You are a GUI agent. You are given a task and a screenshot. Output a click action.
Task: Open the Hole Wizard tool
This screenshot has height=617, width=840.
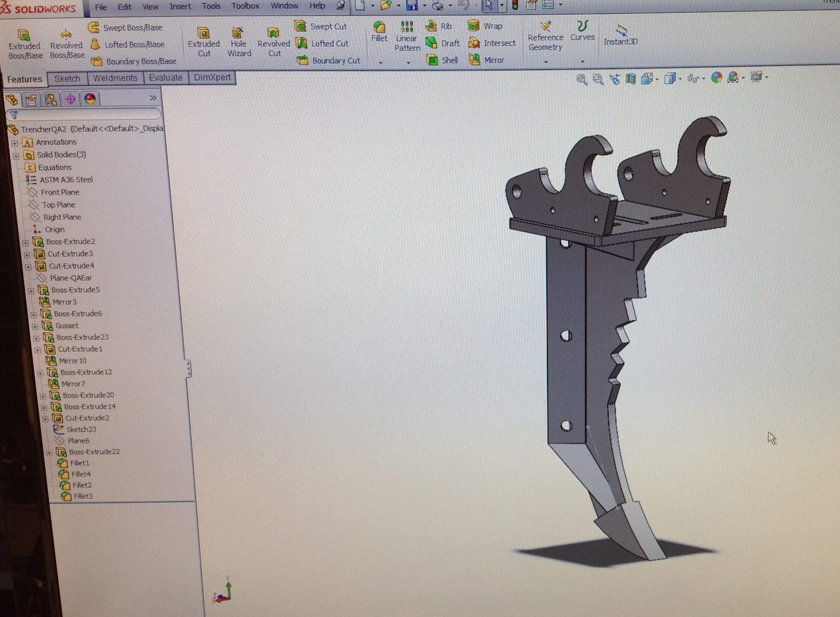pyautogui.click(x=239, y=42)
